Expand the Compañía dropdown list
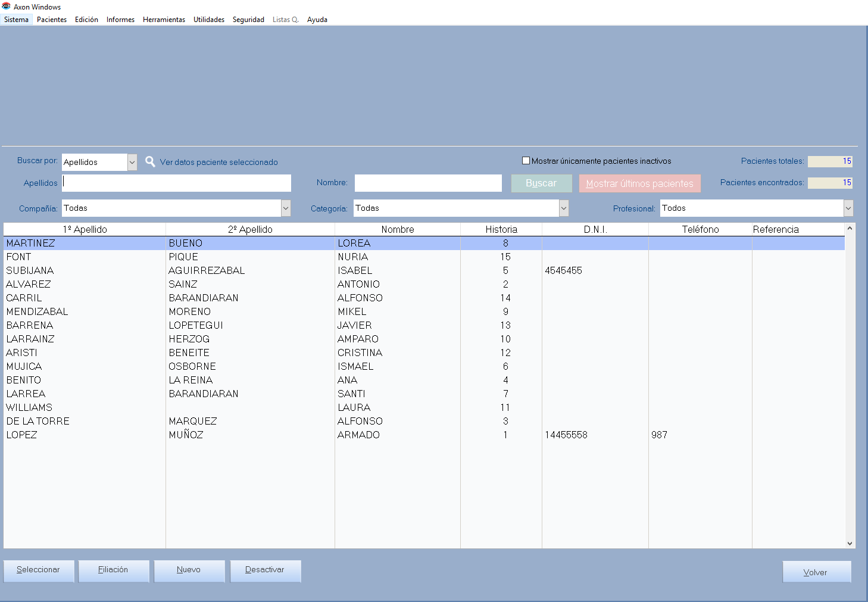 286,208
